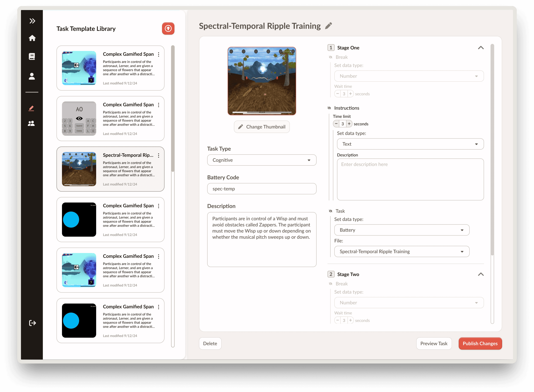Open options menu of first Complex Gamified Span
Screen dimensions: 534x392
158,54
